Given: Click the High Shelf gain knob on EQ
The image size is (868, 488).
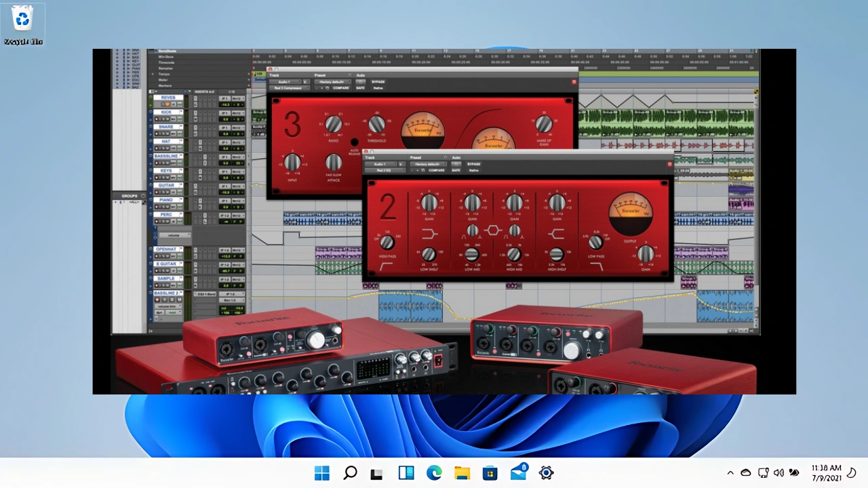Looking at the screenshot, I should 557,203.
